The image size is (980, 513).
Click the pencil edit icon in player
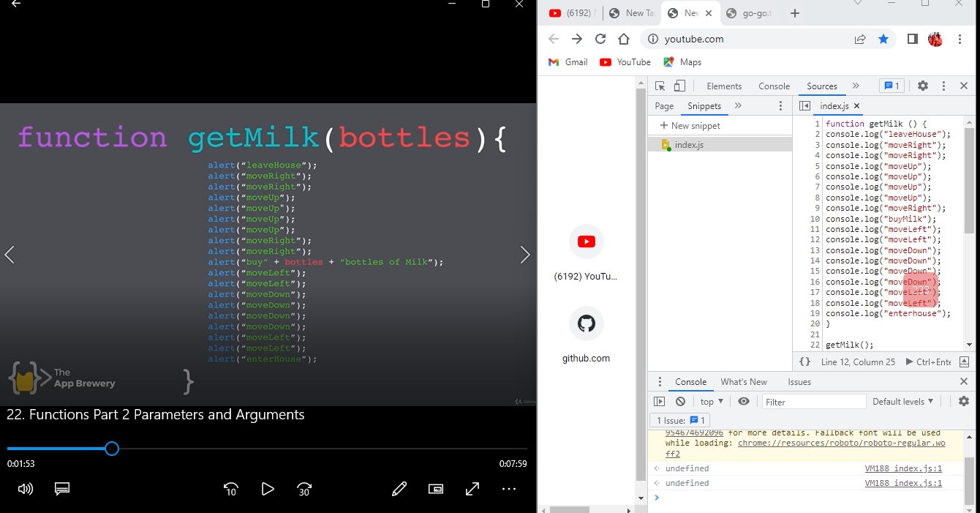pos(399,489)
